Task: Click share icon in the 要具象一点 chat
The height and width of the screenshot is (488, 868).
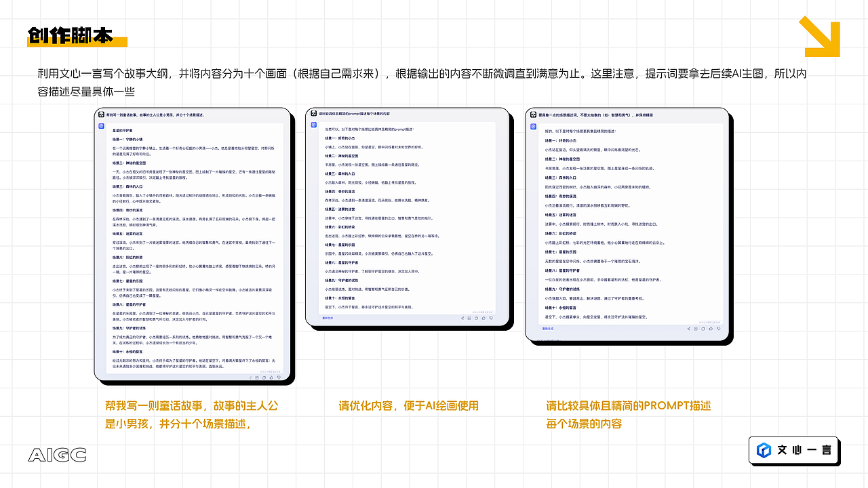Action: [689, 329]
